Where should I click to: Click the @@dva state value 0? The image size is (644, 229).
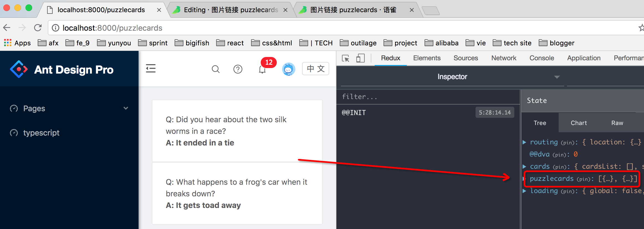[x=576, y=154]
